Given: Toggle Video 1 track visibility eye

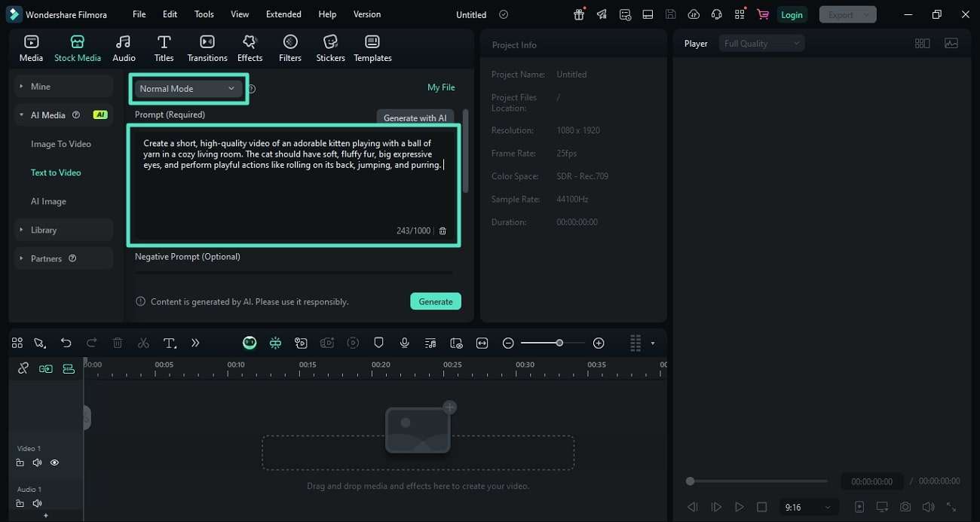Looking at the screenshot, I should tap(54, 462).
